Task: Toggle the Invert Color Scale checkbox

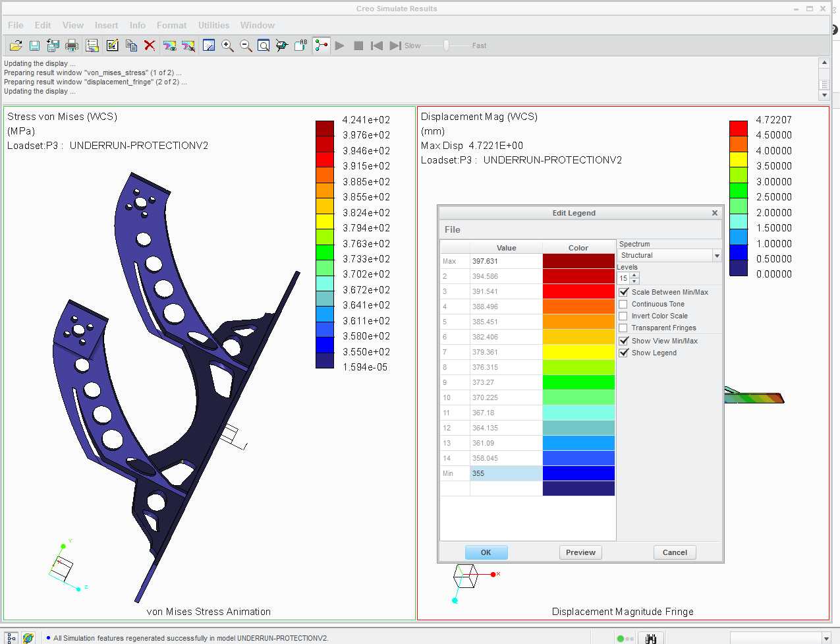Action: pyautogui.click(x=623, y=316)
